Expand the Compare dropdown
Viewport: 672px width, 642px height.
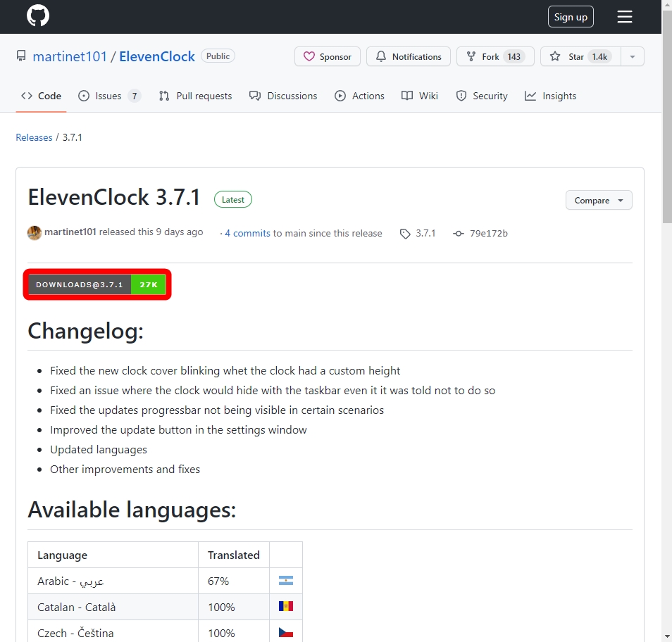pos(598,200)
